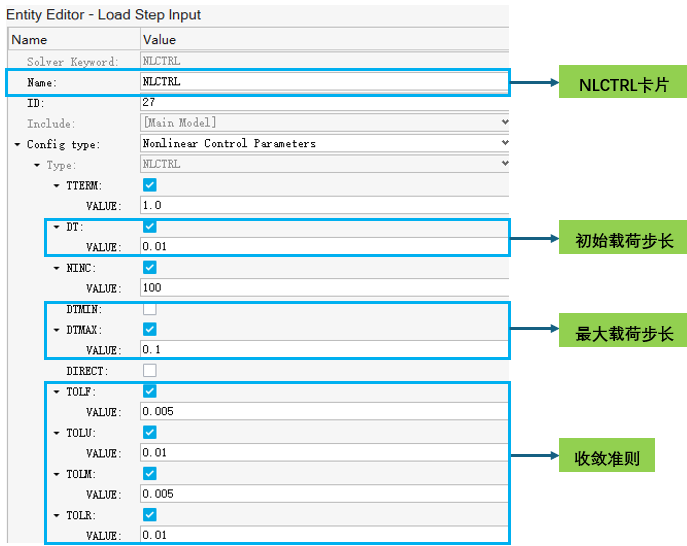Edit the TTERM value field 1.0

[325, 205]
